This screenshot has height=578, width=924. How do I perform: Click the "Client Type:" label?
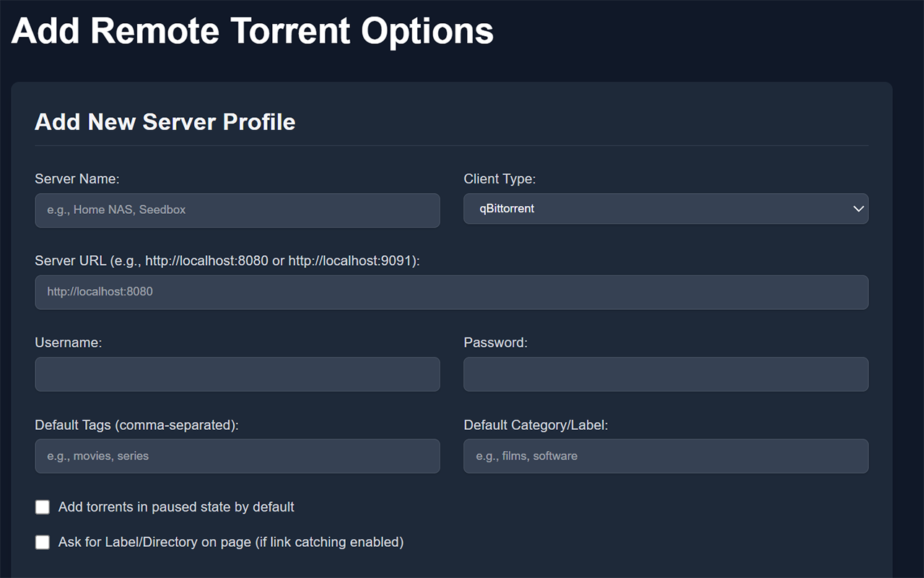pos(500,178)
